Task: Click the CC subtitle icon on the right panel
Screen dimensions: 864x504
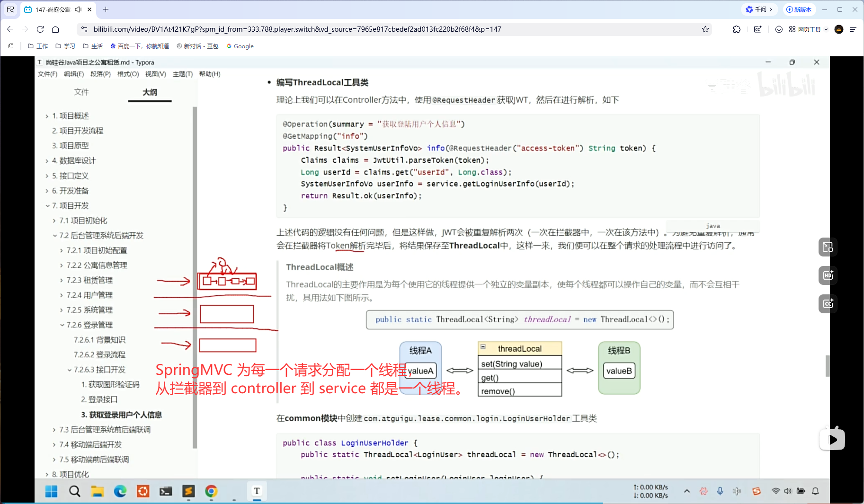Action: 828,304
